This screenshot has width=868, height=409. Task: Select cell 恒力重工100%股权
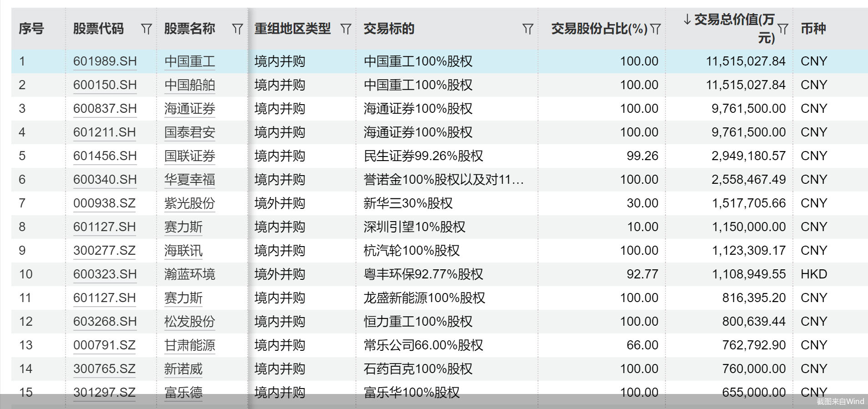click(x=418, y=322)
